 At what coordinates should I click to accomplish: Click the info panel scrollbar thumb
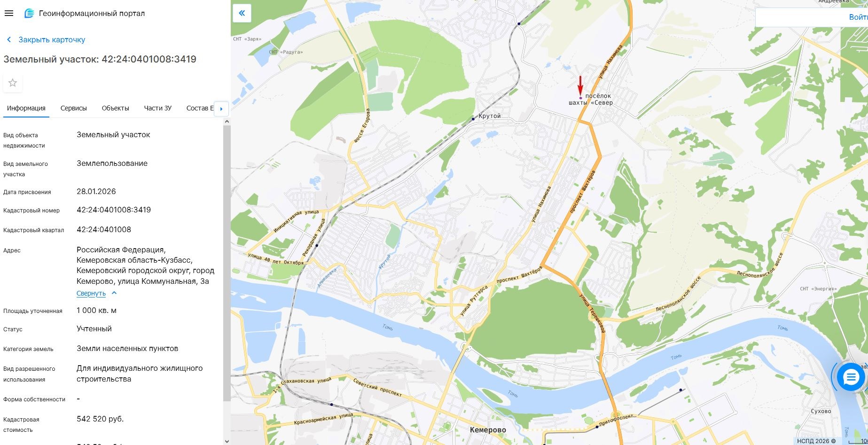click(227, 263)
